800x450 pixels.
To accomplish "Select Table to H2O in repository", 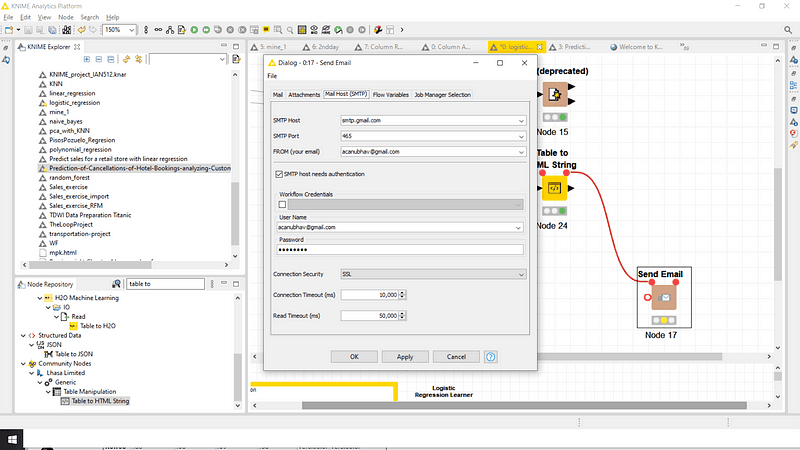I will point(97,326).
